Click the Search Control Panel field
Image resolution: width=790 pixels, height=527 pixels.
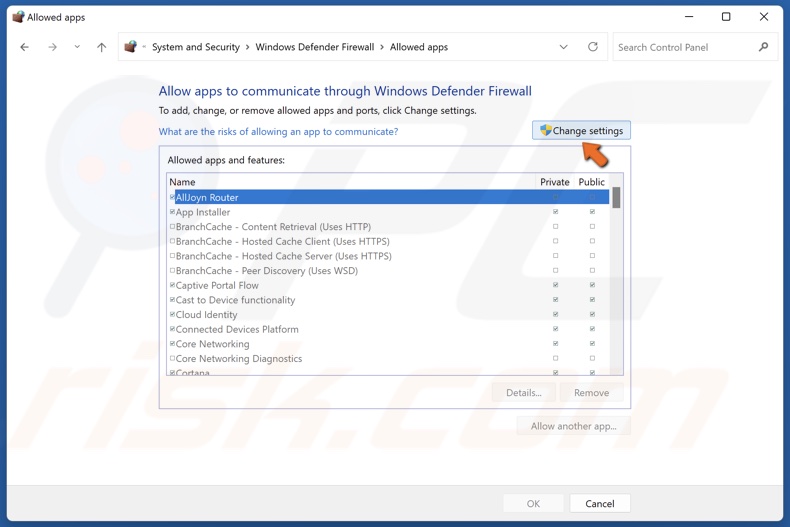pos(683,47)
